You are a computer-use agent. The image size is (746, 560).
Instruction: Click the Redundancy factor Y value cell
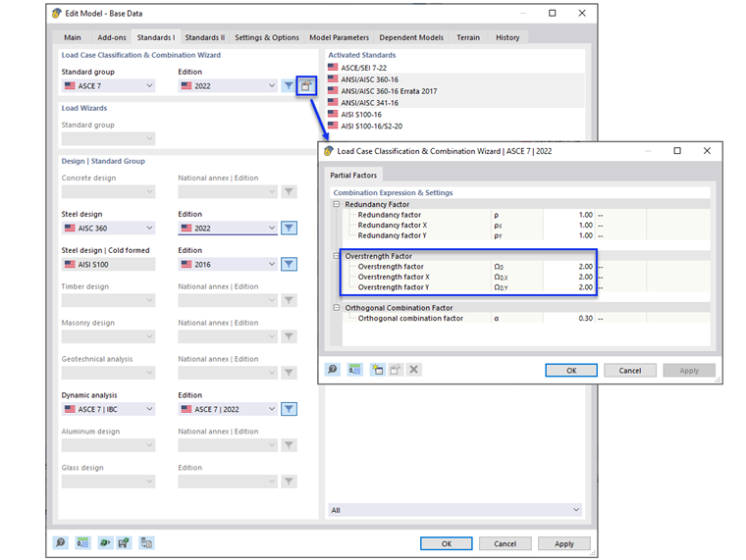(x=569, y=235)
